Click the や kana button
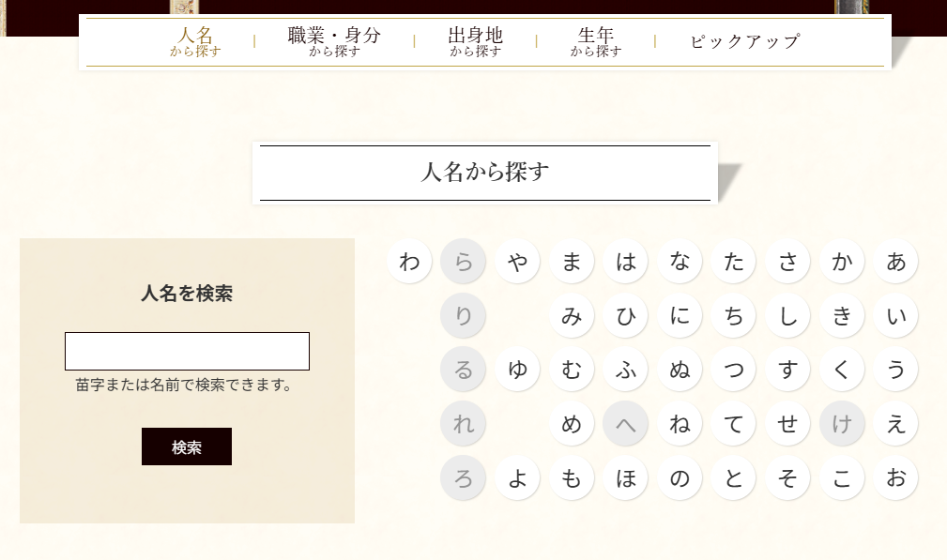Screen dimensions: 947x560 point(517,262)
